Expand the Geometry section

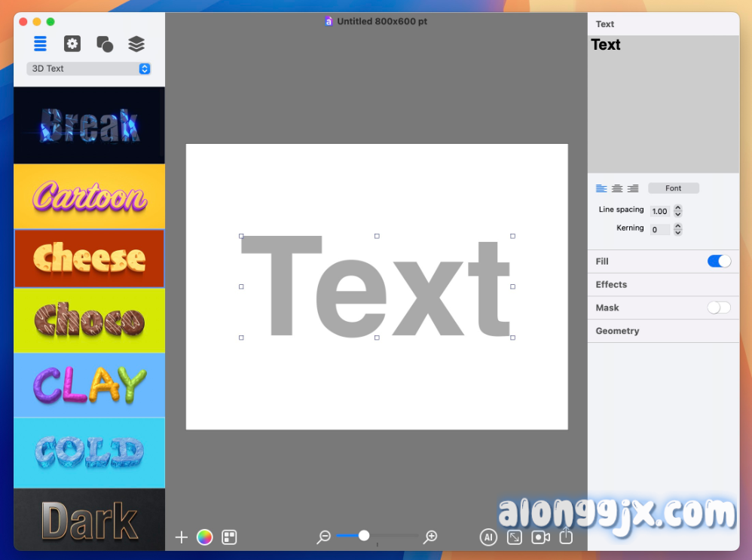(x=617, y=331)
